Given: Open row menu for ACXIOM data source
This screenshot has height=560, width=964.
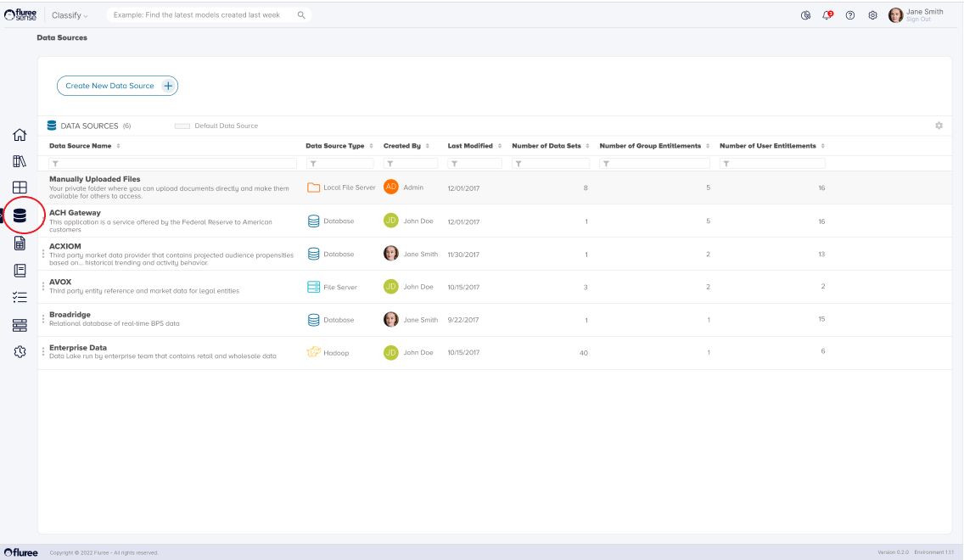Looking at the screenshot, I should [x=43, y=254].
